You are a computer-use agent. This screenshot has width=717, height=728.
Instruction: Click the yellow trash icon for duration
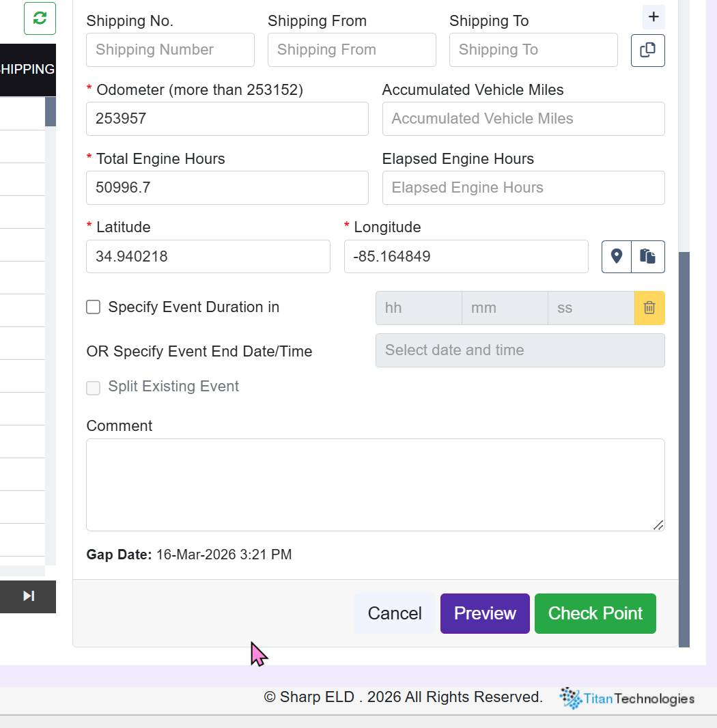point(649,308)
